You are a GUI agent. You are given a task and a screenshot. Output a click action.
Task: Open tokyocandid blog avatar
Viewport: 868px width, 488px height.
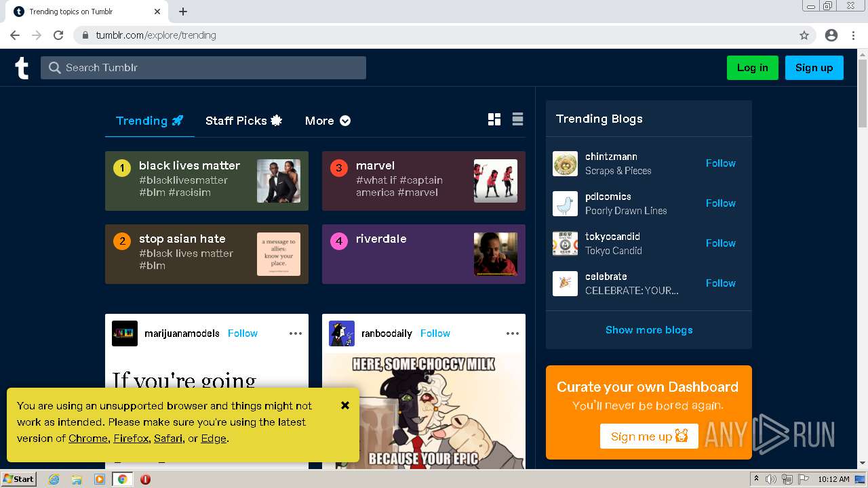(565, 243)
